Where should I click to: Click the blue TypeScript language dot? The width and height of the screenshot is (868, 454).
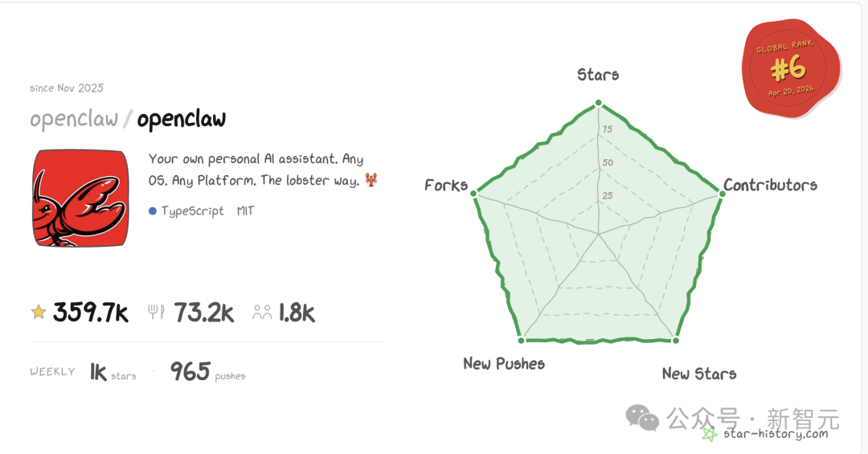[153, 211]
